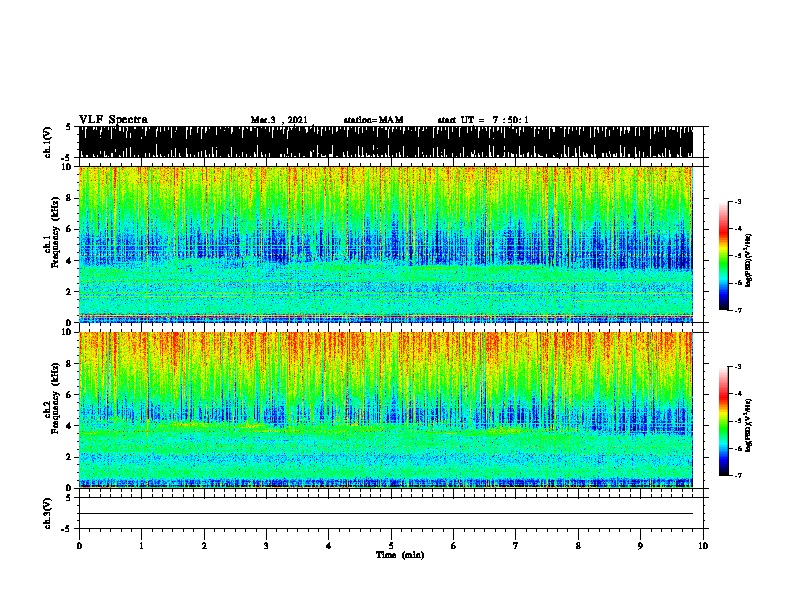Image resolution: width=792 pixels, height=612 pixels.
Task: Click the "5" tick on the ch.1(V) axis
Action: pyautogui.click(x=68, y=127)
